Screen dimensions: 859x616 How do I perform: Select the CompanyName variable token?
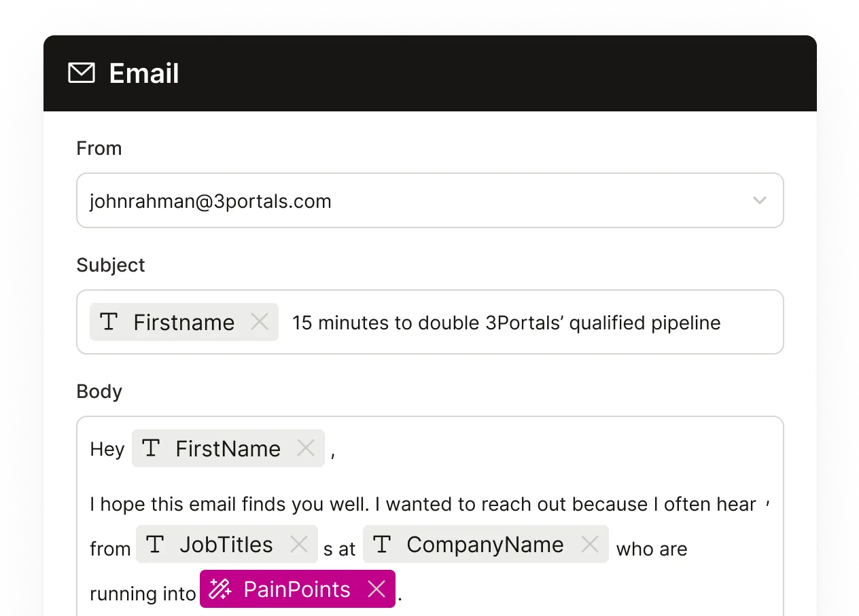485,544
